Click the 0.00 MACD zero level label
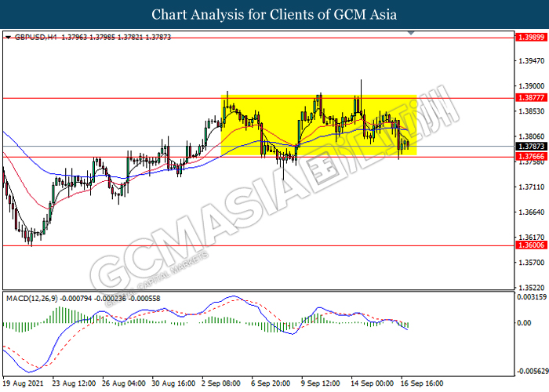Viewport: 549px width, 392px height. (x=524, y=323)
